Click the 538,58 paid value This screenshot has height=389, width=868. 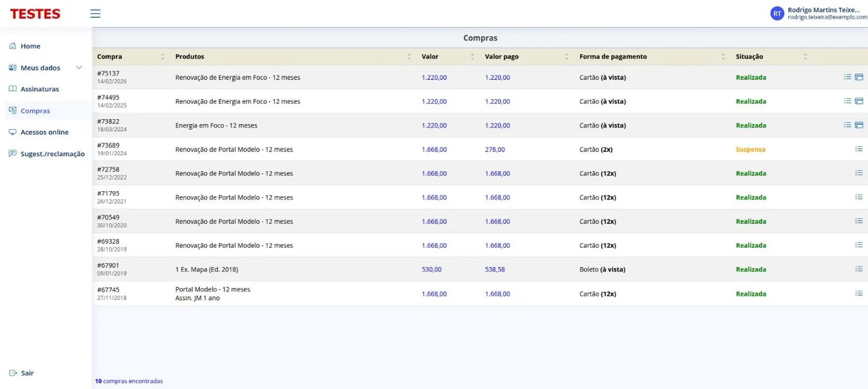click(x=495, y=269)
